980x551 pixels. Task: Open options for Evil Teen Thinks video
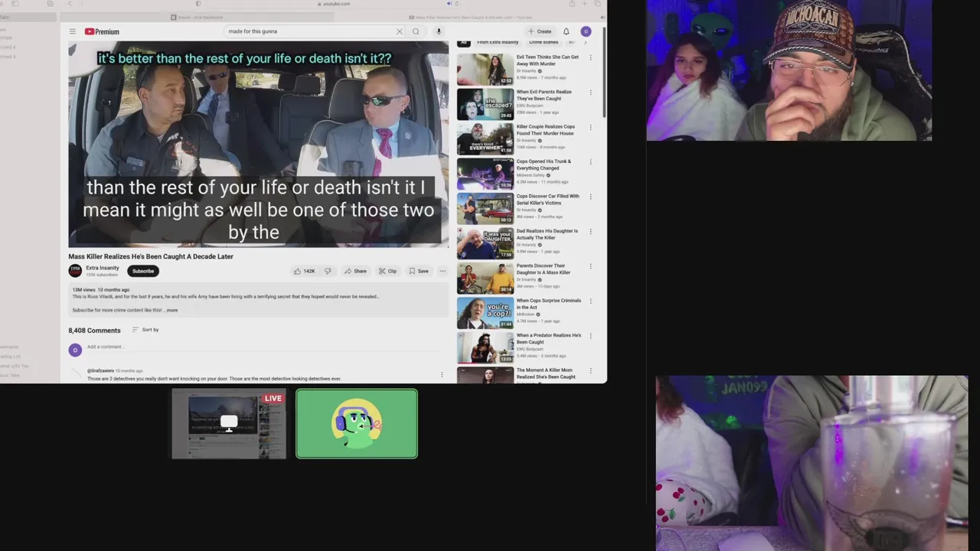[x=590, y=57]
